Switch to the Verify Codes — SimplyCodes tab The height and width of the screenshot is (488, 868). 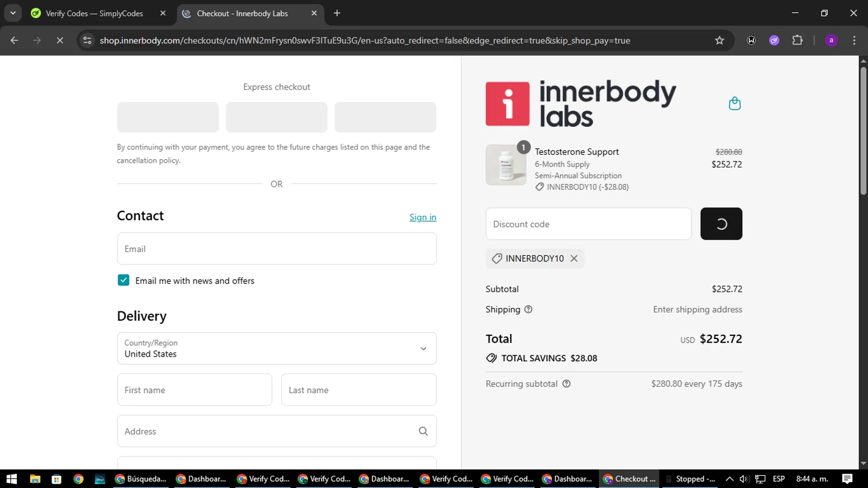coord(94,13)
